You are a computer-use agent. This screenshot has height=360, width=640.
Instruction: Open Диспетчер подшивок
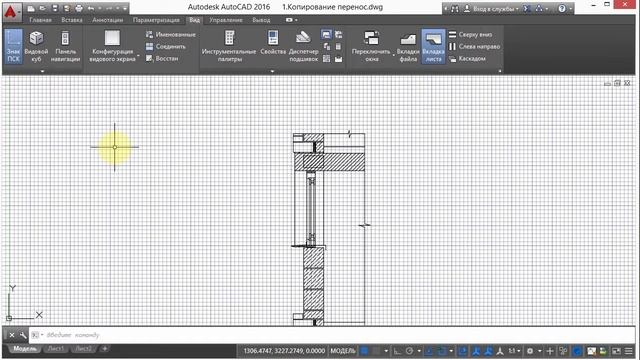303,46
